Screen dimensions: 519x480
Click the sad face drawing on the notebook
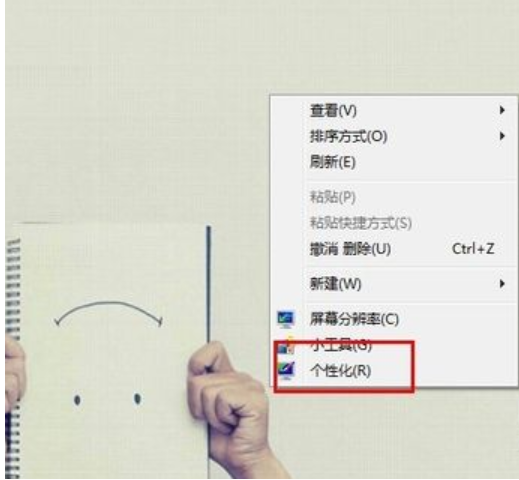tap(108, 353)
